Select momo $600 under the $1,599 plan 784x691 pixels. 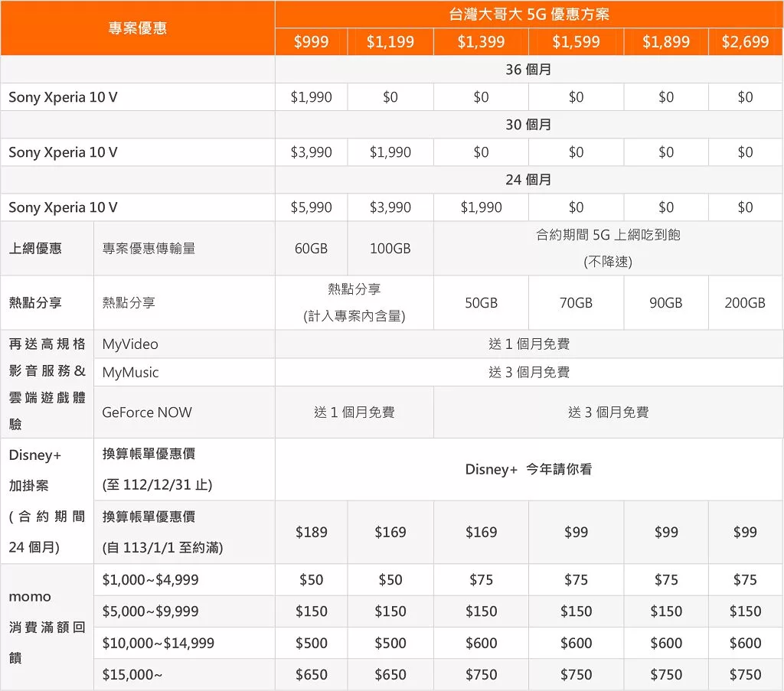tap(576, 643)
